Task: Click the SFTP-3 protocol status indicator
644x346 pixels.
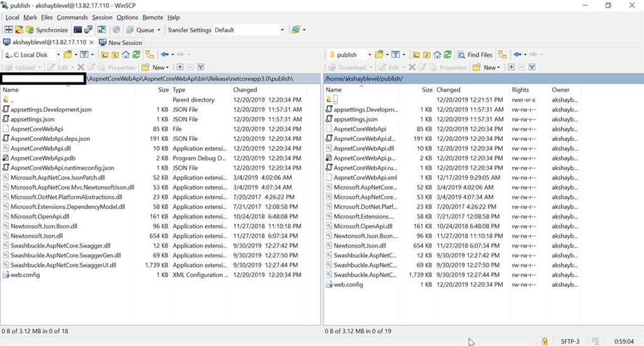Action: click(x=570, y=342)
